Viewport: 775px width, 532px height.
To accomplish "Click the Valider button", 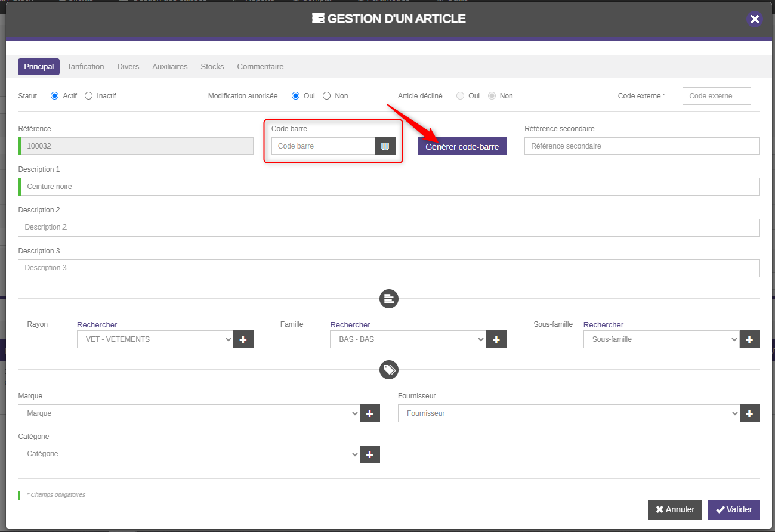I will click(734, 510).
